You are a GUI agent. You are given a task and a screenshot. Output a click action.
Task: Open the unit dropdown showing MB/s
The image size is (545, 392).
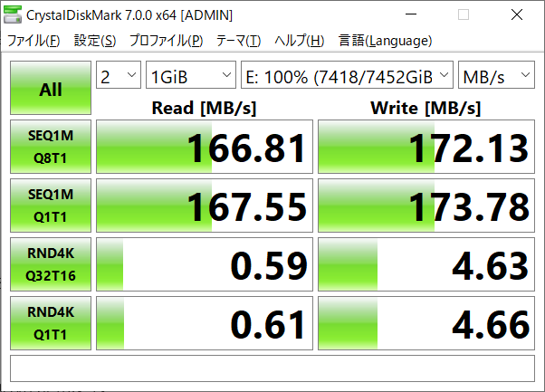(x=496, y=75)
